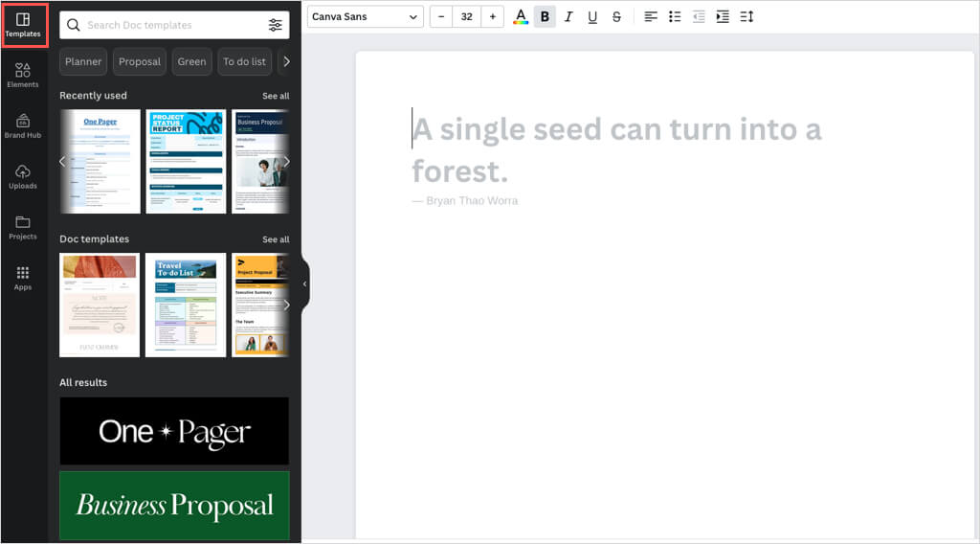Open the Canva Sans font dropdown

(x=366, y=17)
